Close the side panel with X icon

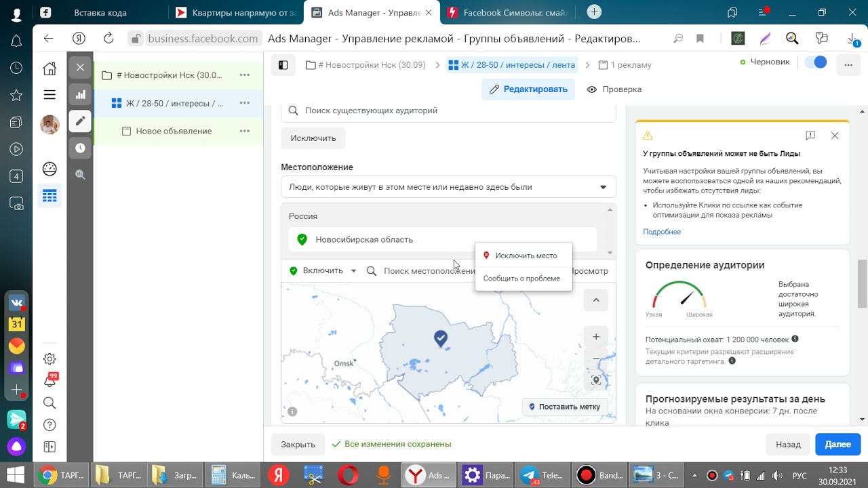80,67
